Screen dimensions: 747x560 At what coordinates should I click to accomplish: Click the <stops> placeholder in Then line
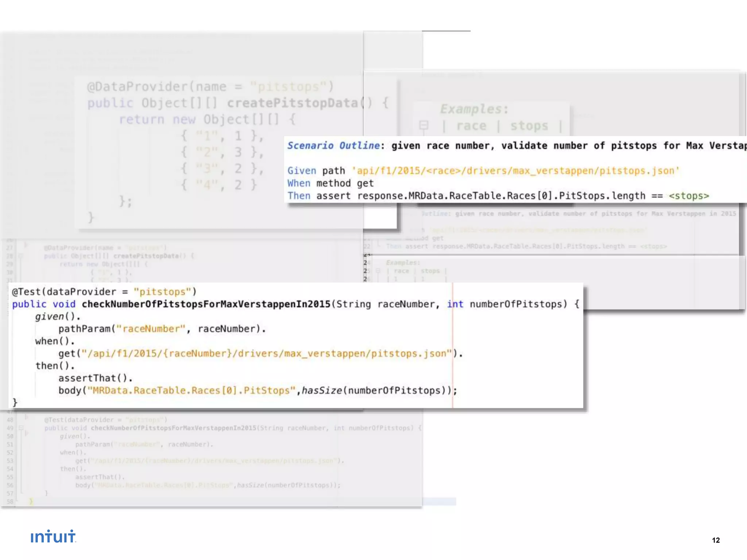click(x=689, y=196)
